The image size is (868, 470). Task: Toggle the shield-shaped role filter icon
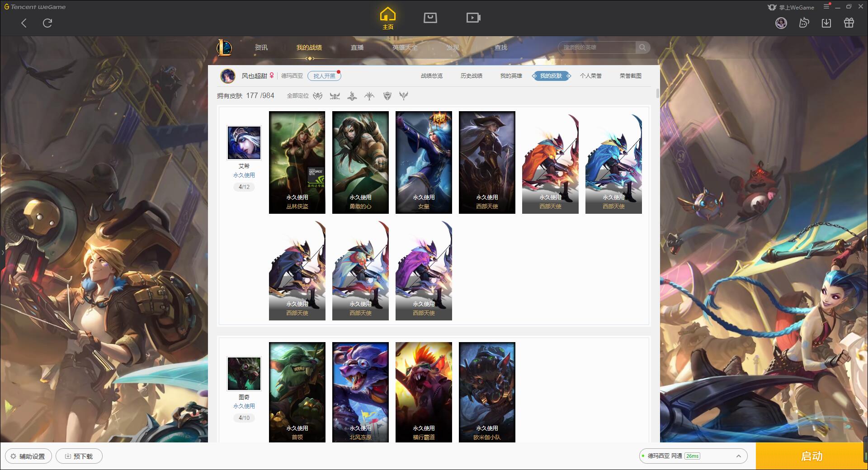pyautogui.click(x=387, y=96)
